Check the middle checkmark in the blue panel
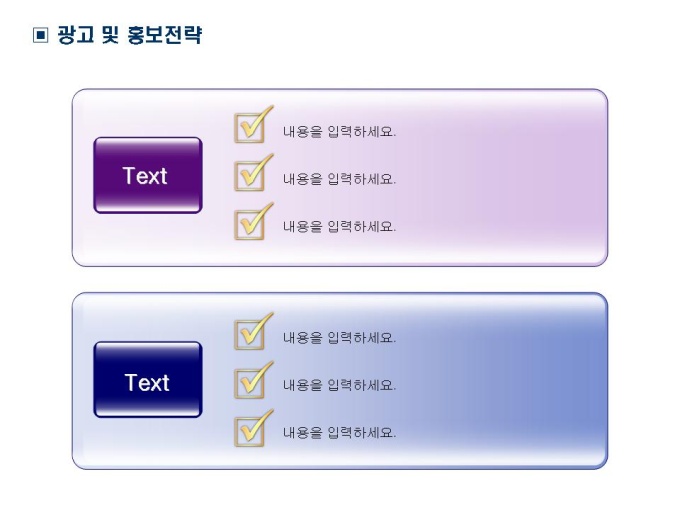 click(x=250, y=381)
